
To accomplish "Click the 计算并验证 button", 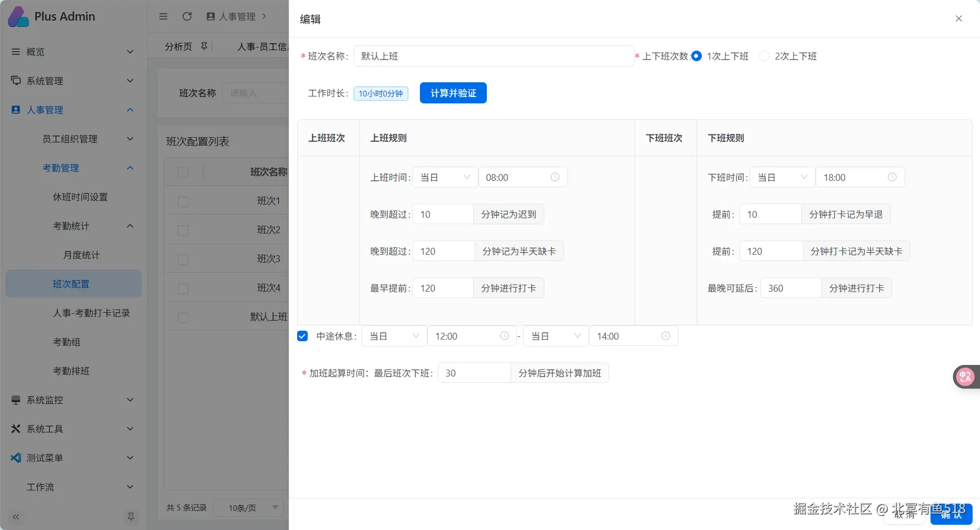I will point(453,93).
